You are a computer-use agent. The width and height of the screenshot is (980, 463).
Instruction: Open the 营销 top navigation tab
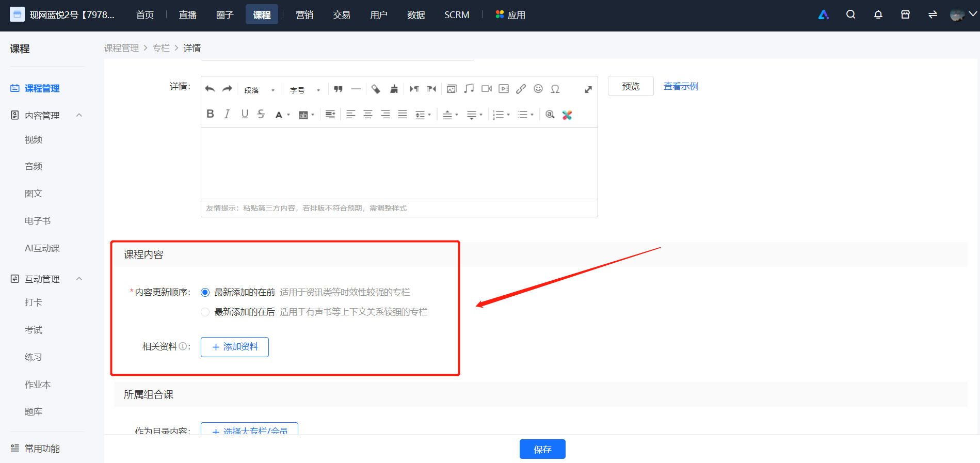tap(304, 15)
